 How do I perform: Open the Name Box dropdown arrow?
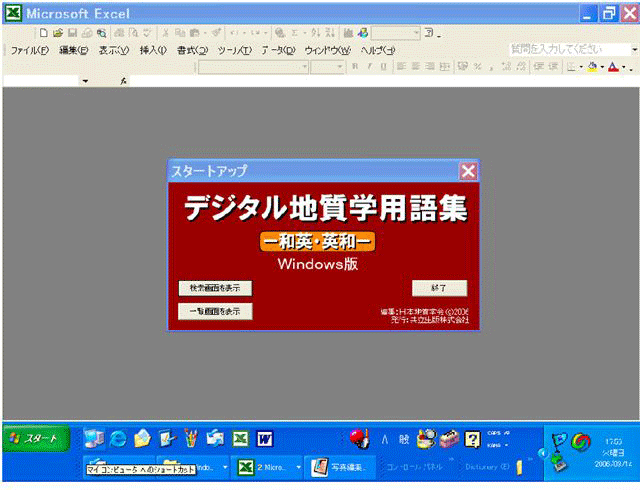85,81
